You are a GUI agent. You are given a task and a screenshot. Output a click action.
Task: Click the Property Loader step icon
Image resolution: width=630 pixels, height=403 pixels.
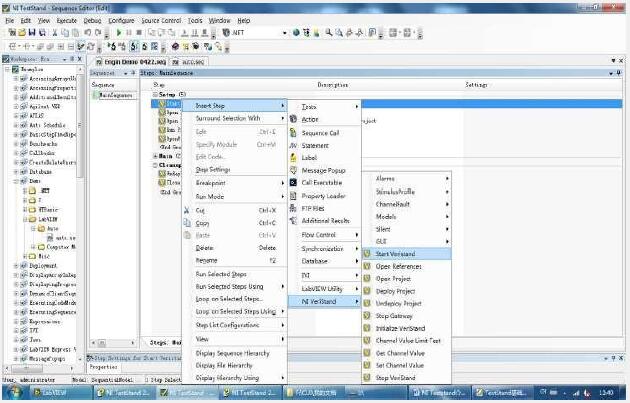click(294, 196)
